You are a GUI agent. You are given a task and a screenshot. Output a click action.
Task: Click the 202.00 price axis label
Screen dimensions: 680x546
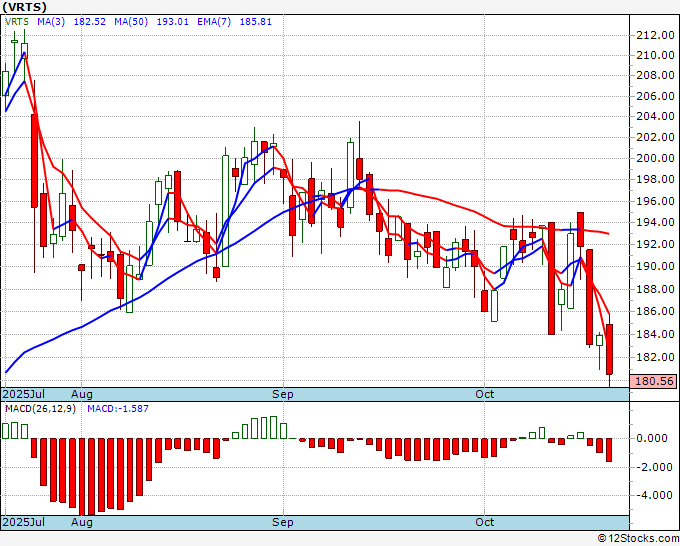[x=655, y=137]
